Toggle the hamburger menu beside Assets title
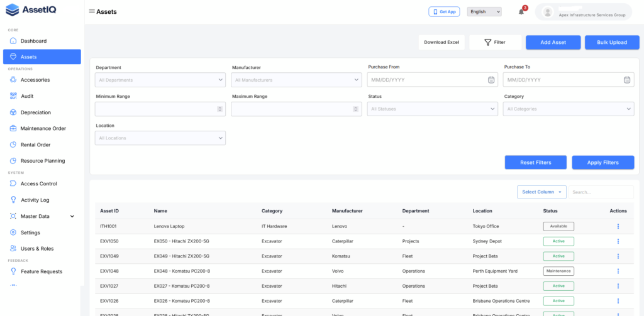 [92, 11]
